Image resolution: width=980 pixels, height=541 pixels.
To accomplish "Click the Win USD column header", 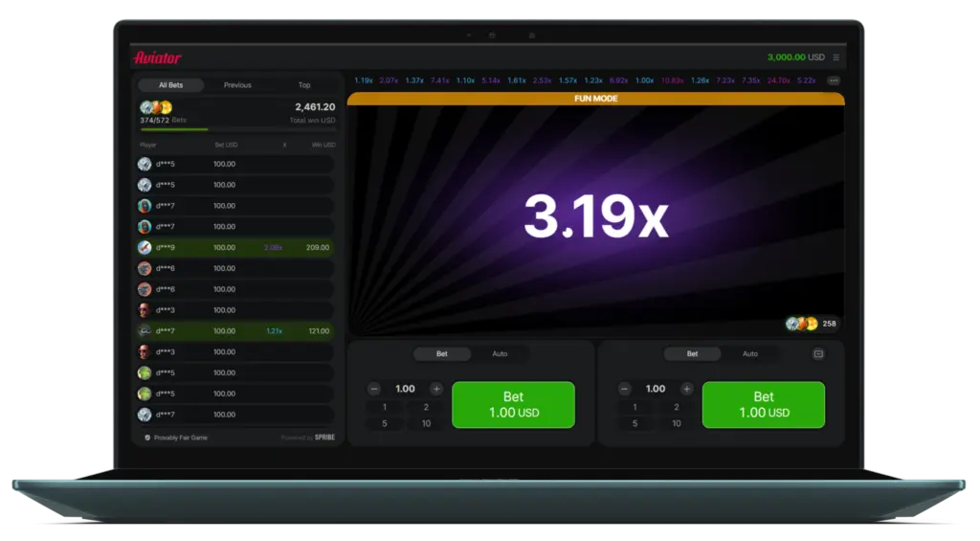I will point(323,146).
